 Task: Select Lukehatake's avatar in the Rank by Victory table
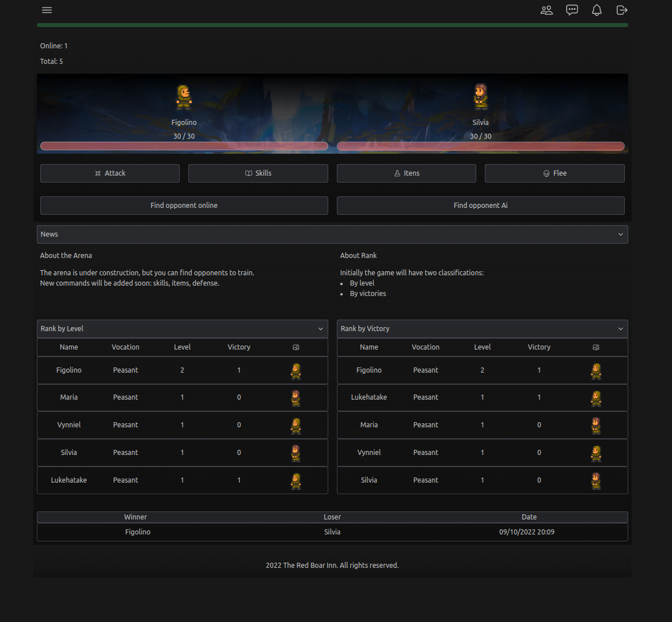tap(595, 397)
